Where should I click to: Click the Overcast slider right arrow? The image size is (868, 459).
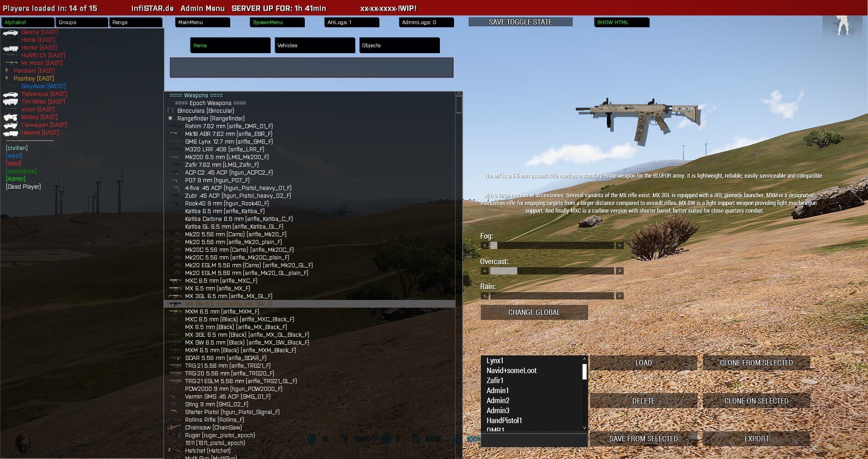coord(619,271)
